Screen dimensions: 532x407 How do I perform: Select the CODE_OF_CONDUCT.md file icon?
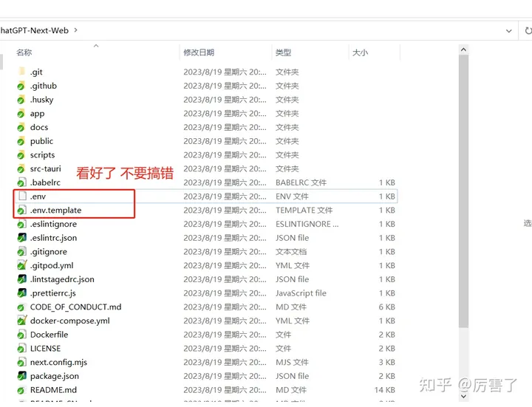(x=21, y=307)
